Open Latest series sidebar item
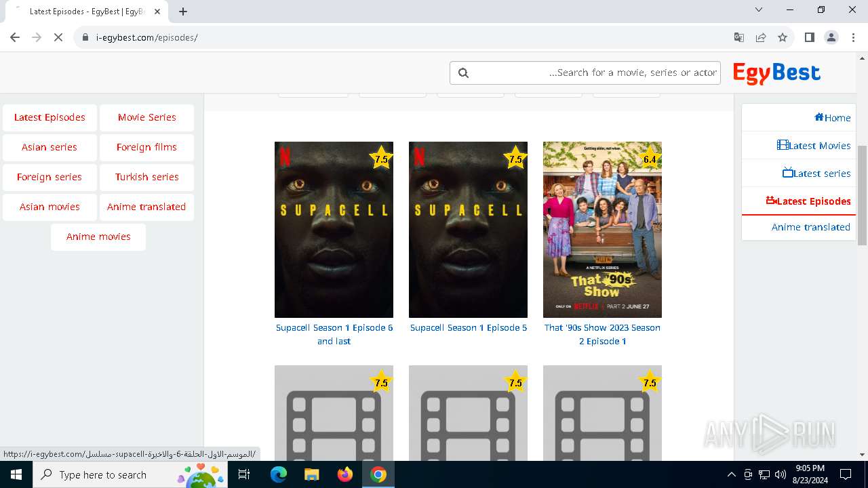This screenshot has height=488, width=868. [x=799, y=174]
